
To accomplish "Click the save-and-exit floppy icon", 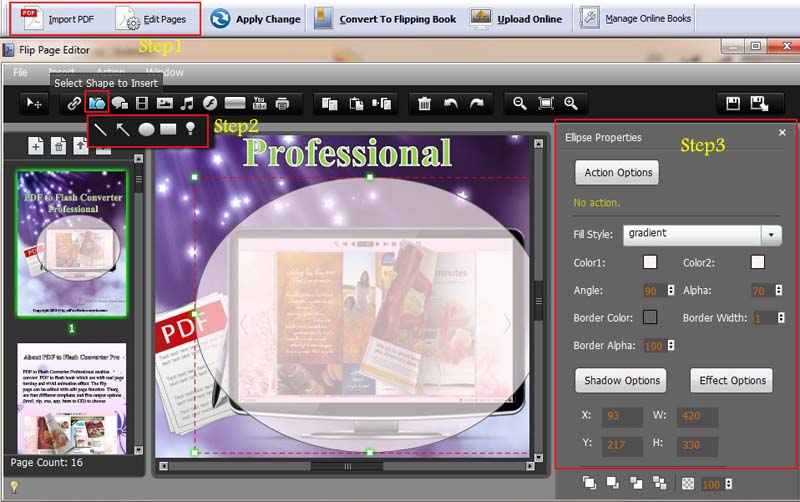I will pyautogui.click(x=759, y=104).
